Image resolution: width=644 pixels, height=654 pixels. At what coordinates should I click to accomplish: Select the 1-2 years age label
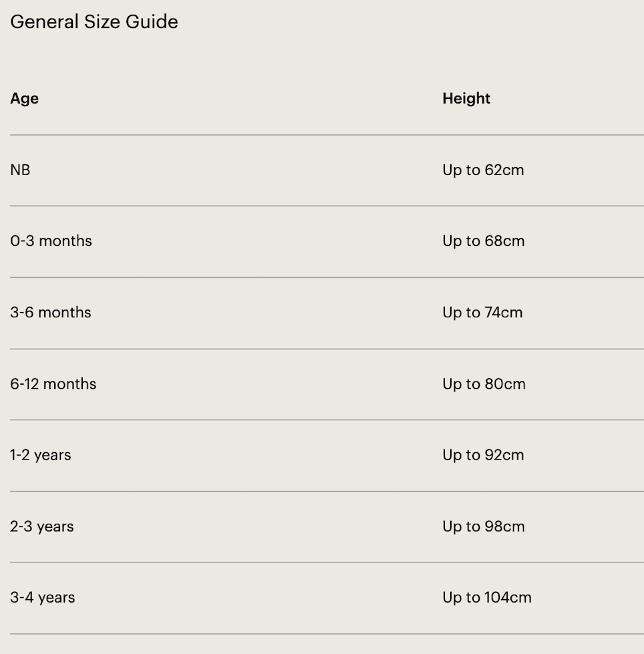40,455
